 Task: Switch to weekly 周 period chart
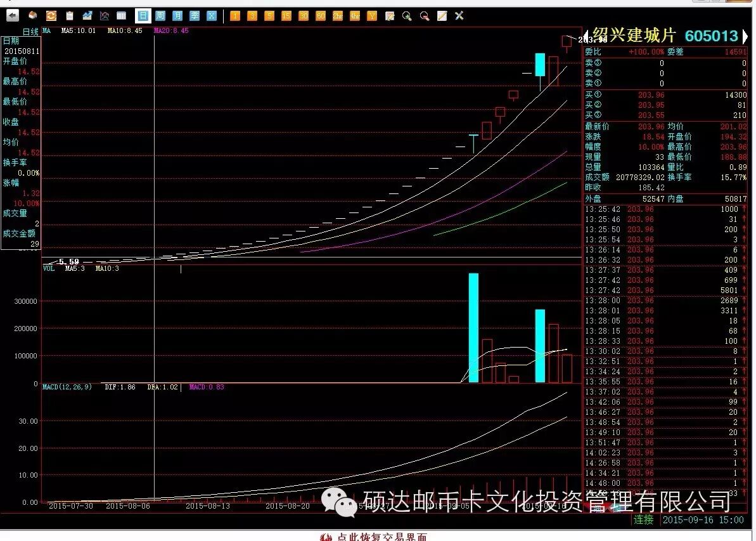coord(160,16)
